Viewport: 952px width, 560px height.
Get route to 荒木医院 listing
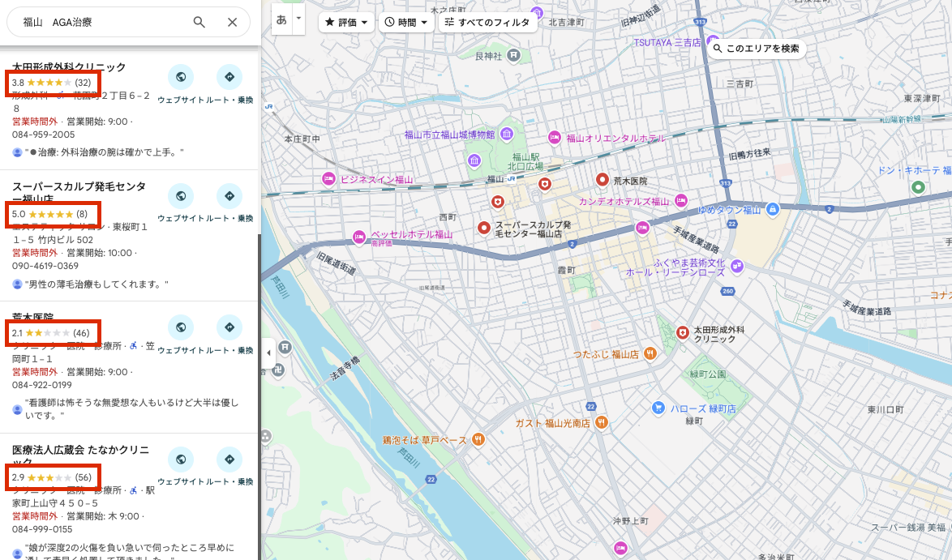coord(229,327)
